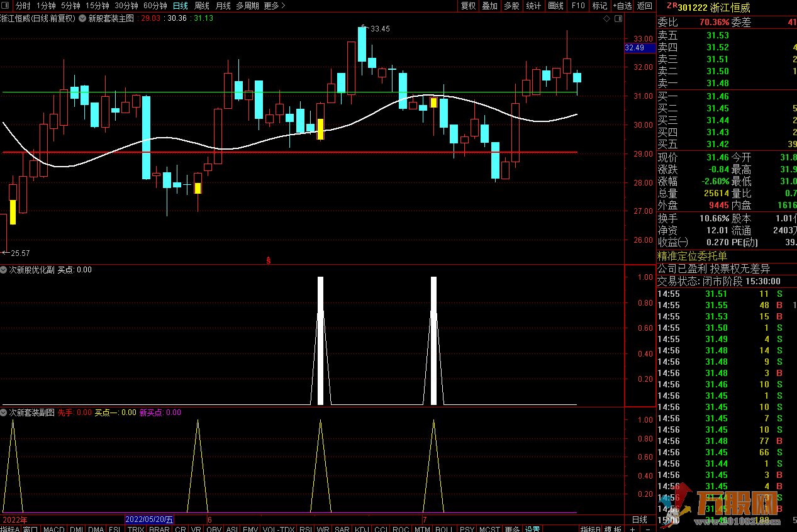Click the plus zoom icon in the bottom bar
The width and height of the screenshot is (797, 532).
633,529
